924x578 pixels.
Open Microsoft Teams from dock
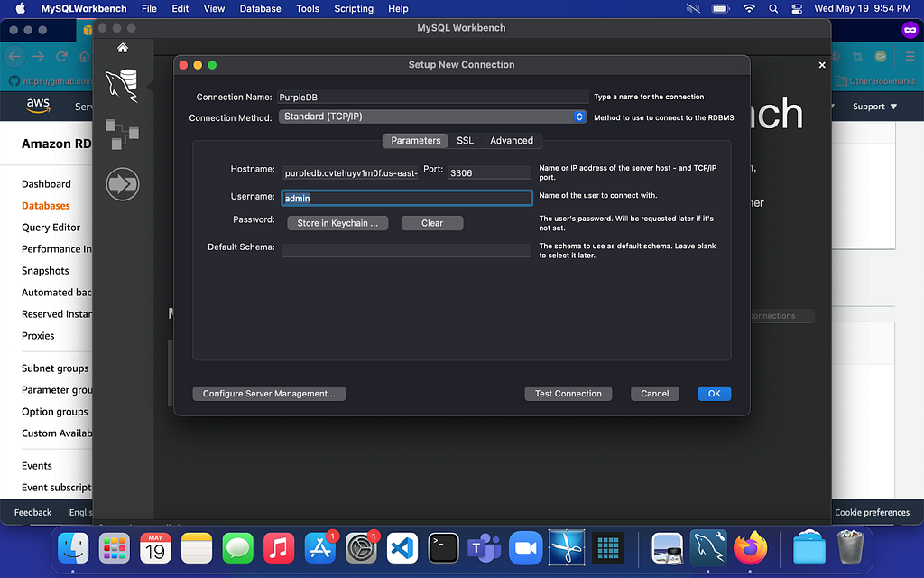tap(485, 548)
